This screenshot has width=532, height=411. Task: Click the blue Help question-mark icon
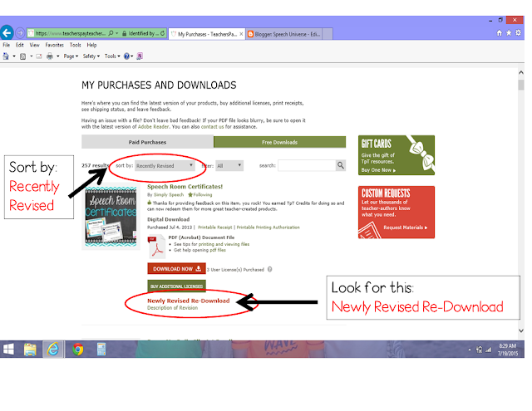click(x=126, y=56)
